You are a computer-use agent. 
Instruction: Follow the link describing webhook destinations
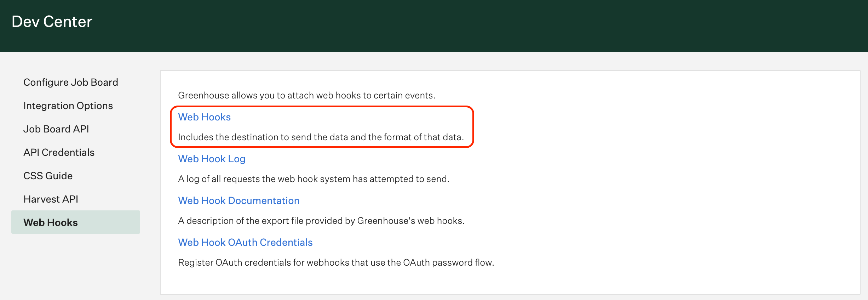(204, 117)
